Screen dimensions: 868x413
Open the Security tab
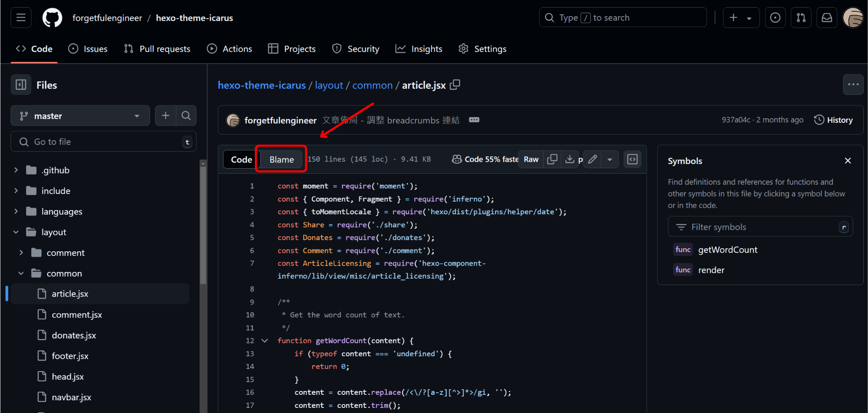(x=356, y=49)
